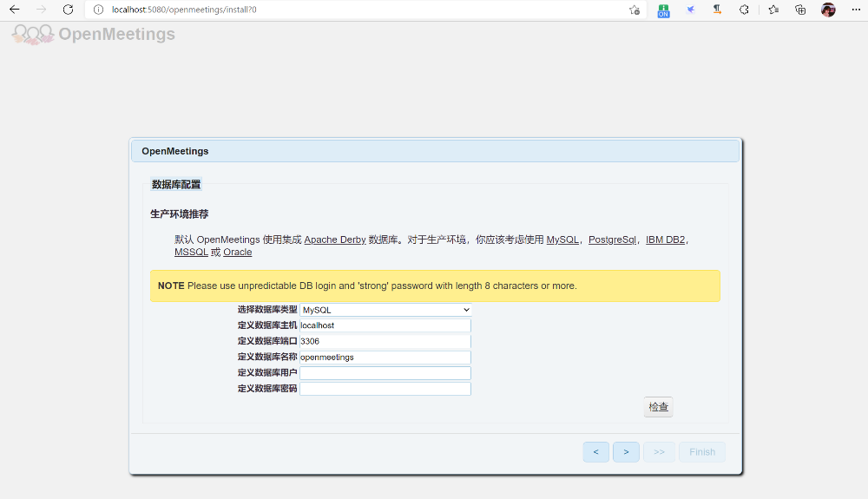This screenshot has width=868, height=499.
Task: Edit the database port field 3306
Action: 385,341
